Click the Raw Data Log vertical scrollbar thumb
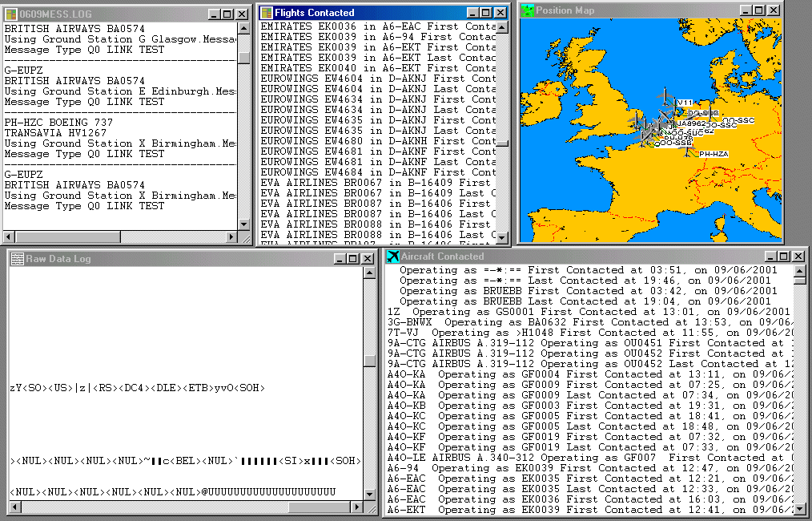Viewport: 812px width, 521px height. pyautogui.click(x=370, y=361)
